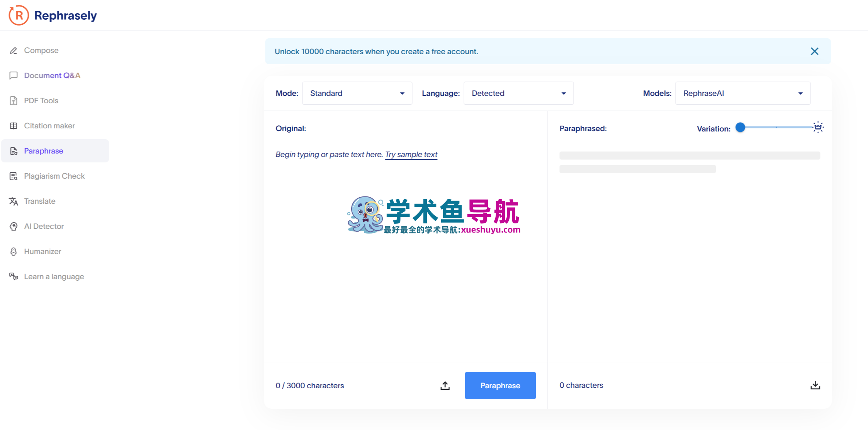868x430 pixels.
Task: Click the Translate language icon
Action: [x=14, y=201]
